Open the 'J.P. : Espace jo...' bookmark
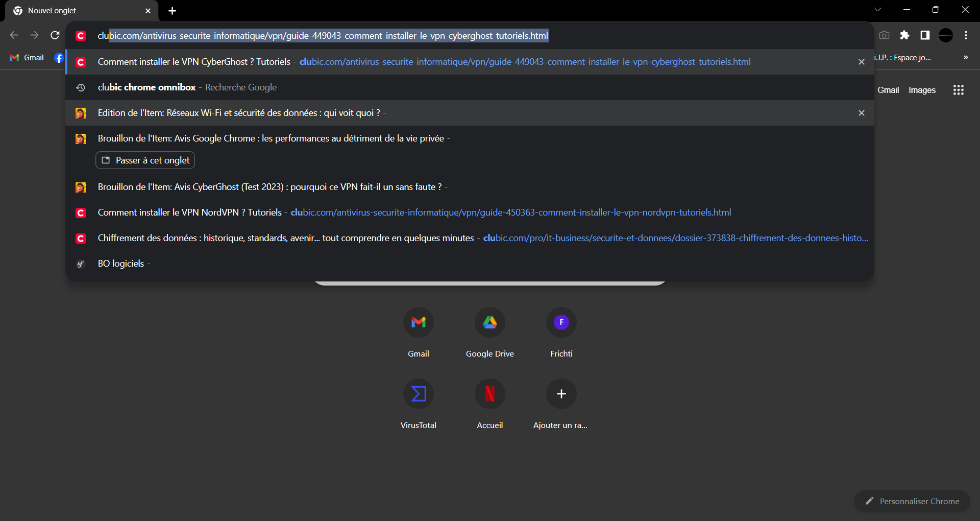The image size is (980, 521). click(x=902, y=58)
